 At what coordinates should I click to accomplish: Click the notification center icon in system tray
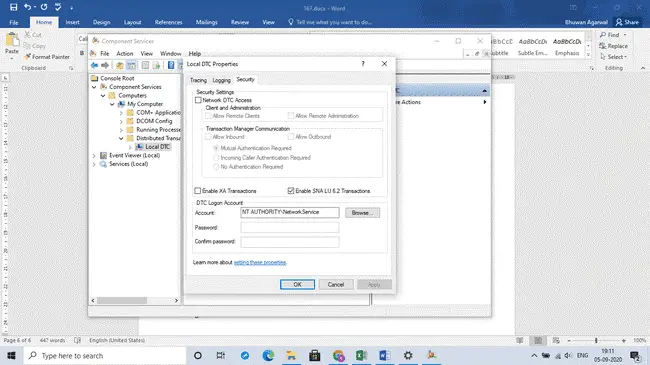pyautogui.click(x=635, y=355)
